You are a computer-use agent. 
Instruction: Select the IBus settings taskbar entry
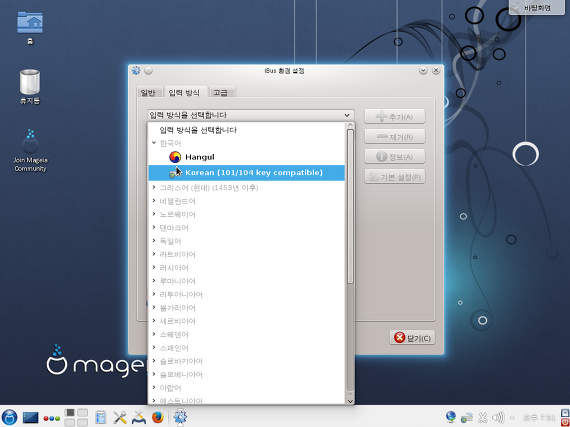click(180, 417)
